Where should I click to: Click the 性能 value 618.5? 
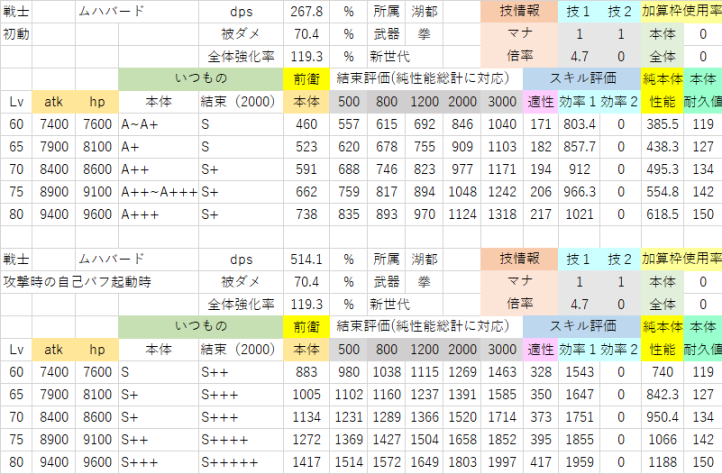662,215
